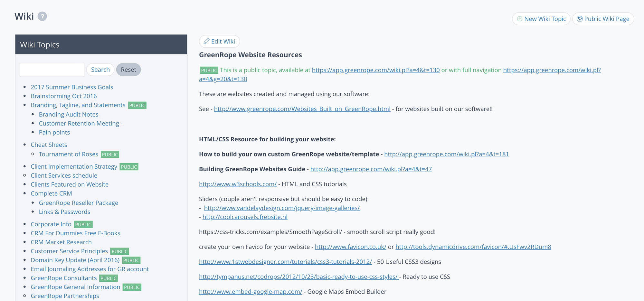Open the GreenRope General Information topic
644x301 pixels.
[75, 287]
